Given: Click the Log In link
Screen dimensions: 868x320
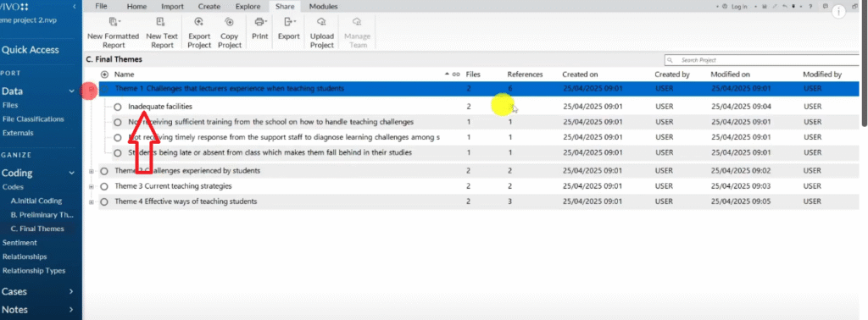Looking at the screenshot, I should pyautogui.click(x=739, y=7).
